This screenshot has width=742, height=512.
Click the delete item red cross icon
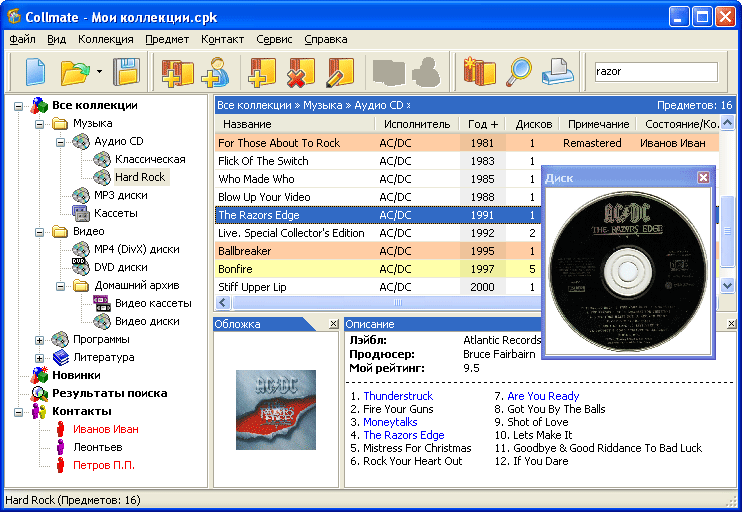[x=301, y=72]
